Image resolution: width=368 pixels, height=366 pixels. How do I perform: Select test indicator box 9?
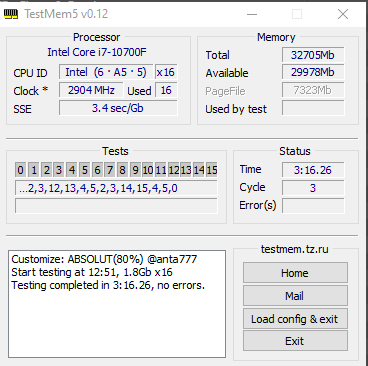[135, 170]
